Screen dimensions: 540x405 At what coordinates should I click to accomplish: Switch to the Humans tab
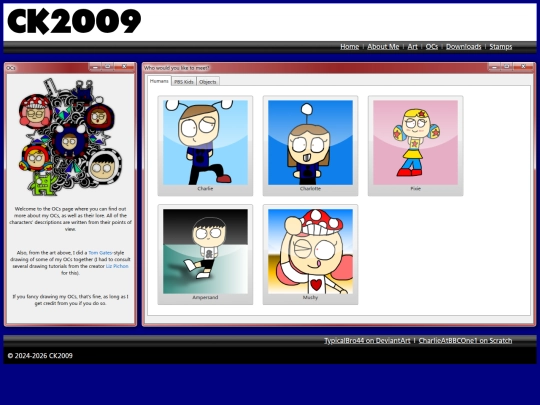[159, 81]
